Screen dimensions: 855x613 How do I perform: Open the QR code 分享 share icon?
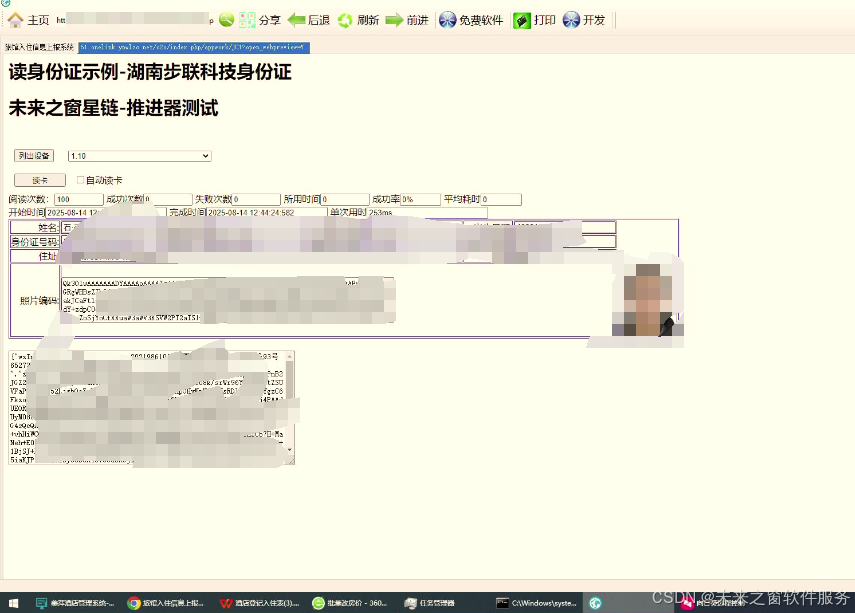pos(247,20)
